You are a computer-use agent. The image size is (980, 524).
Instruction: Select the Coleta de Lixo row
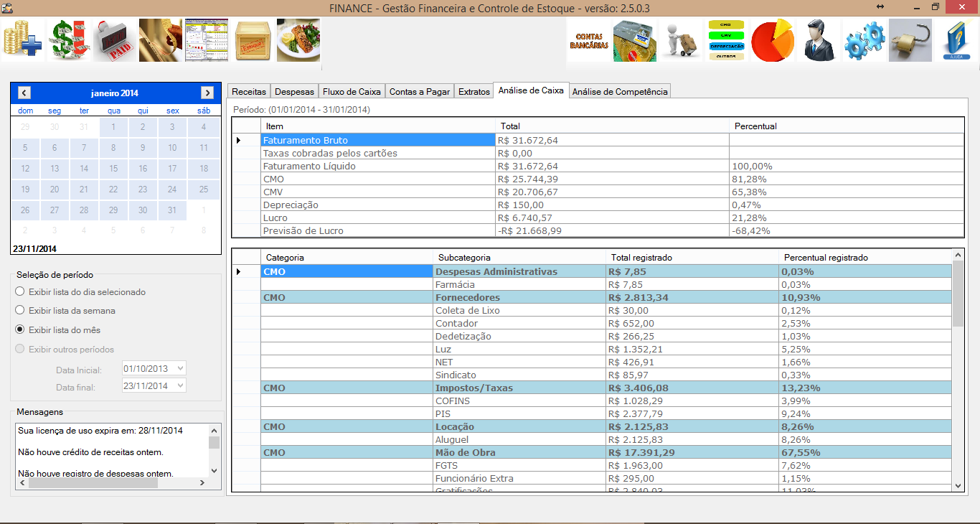point(592,310)
